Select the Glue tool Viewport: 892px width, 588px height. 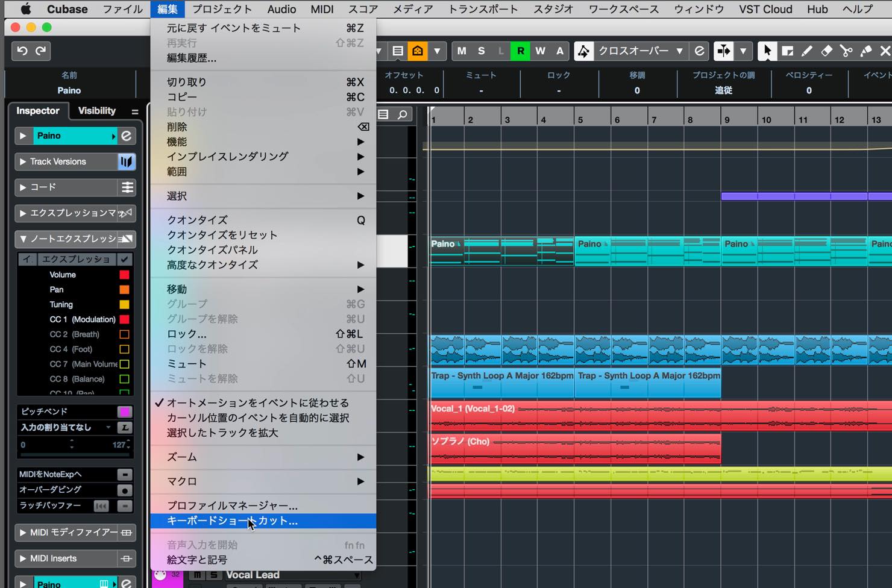[866, 51]
